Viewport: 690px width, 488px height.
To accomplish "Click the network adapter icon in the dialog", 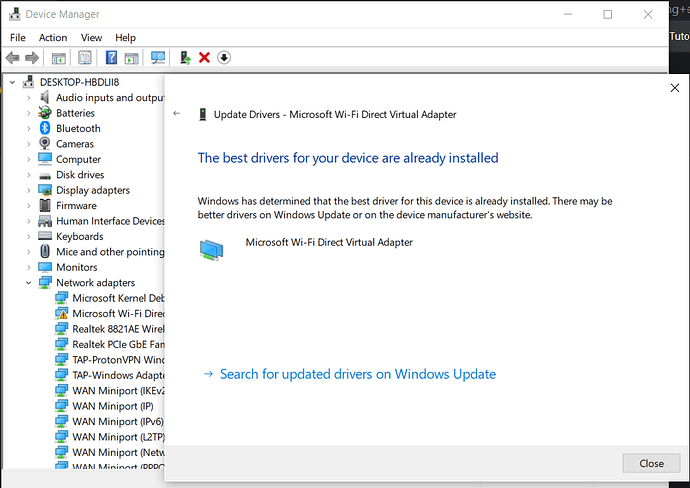I will [212, 250].
